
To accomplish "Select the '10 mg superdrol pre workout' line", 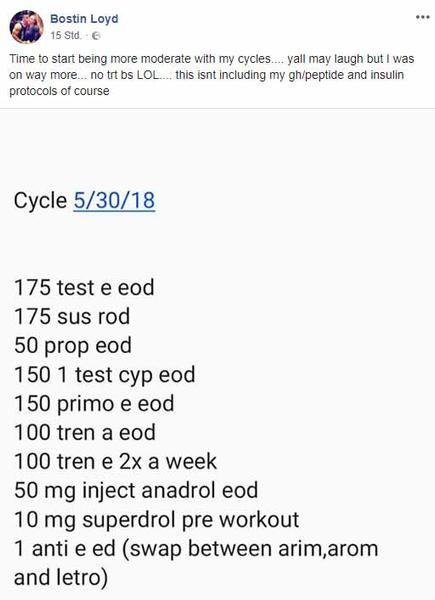I will pyautogui.click(x=156, y=520).
